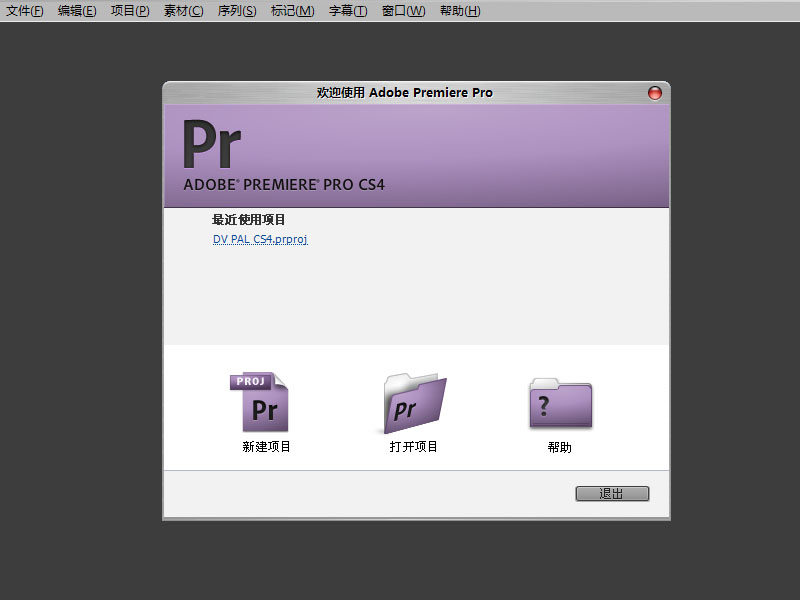Click the 最近使用项目 heading
Screen dimensions: 800x600
pyautogui.click(x=248, y=220)
